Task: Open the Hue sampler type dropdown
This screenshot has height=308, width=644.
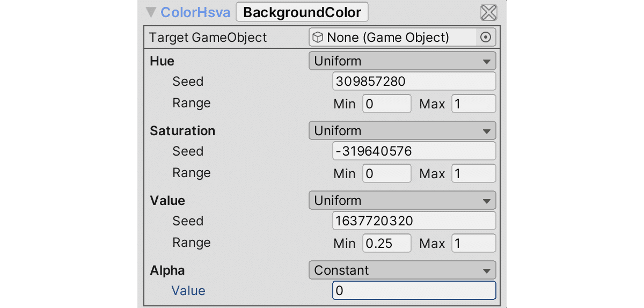Action: (402, 61)
